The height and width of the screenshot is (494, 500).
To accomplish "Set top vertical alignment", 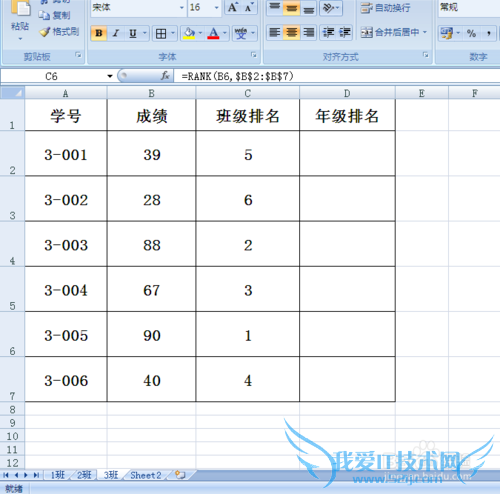I will (x=274, y=7).
